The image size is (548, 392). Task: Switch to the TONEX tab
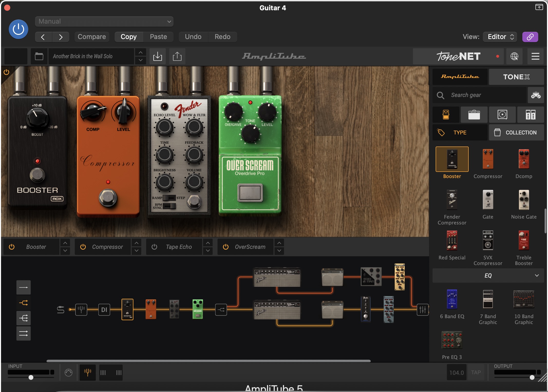click(516, 77)
